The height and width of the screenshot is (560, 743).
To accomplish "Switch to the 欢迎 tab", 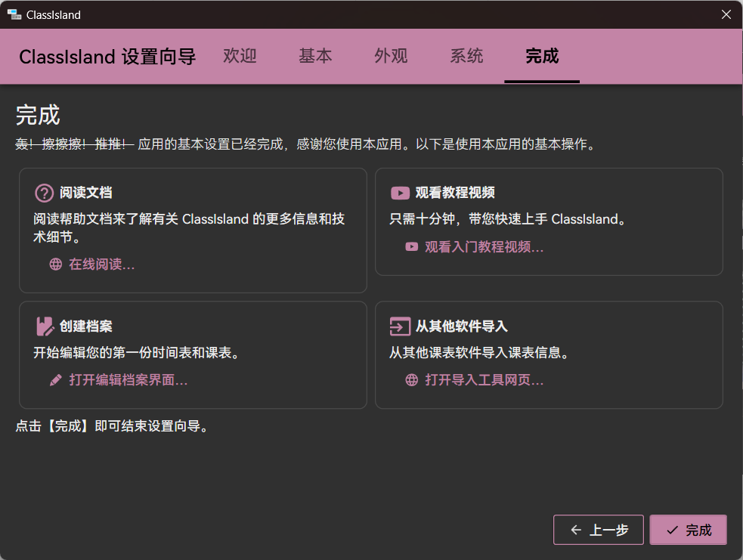I will [x=240, y=56].
